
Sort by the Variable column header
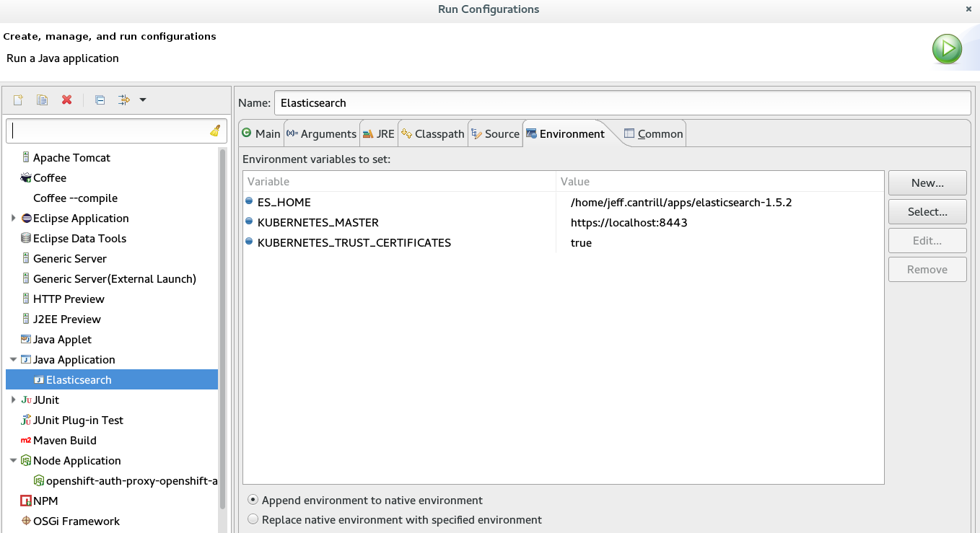tap(399, 181)
